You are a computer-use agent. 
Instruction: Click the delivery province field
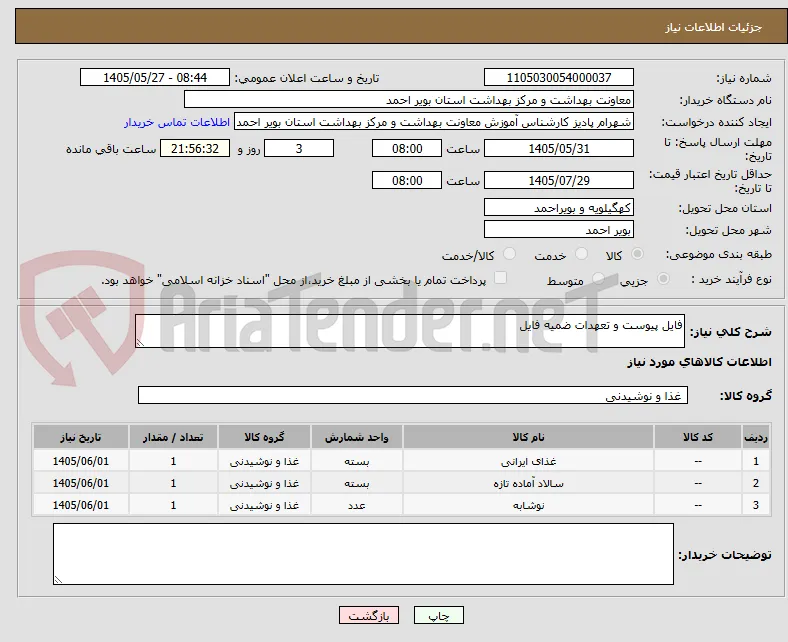point(558,207)
